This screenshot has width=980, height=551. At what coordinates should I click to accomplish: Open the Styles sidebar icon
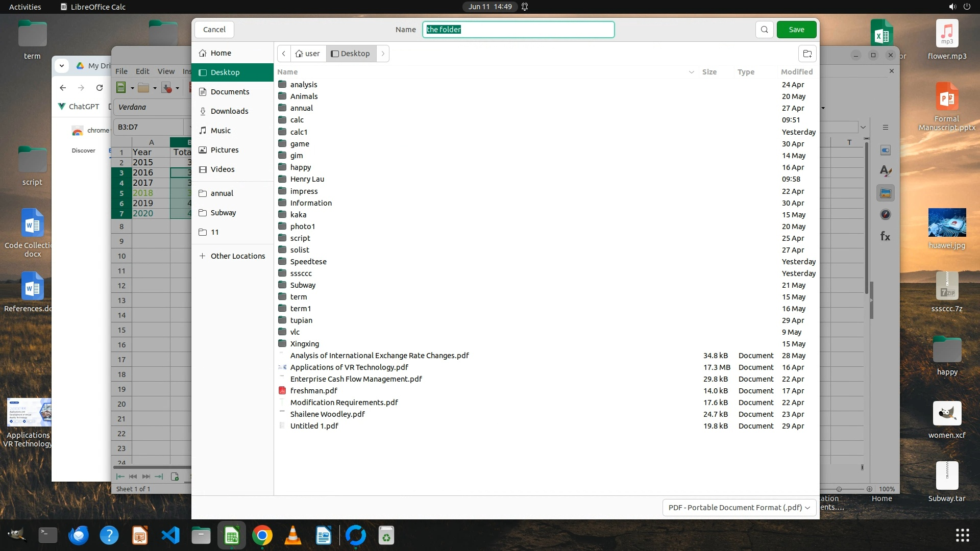(x=886, y=171)
